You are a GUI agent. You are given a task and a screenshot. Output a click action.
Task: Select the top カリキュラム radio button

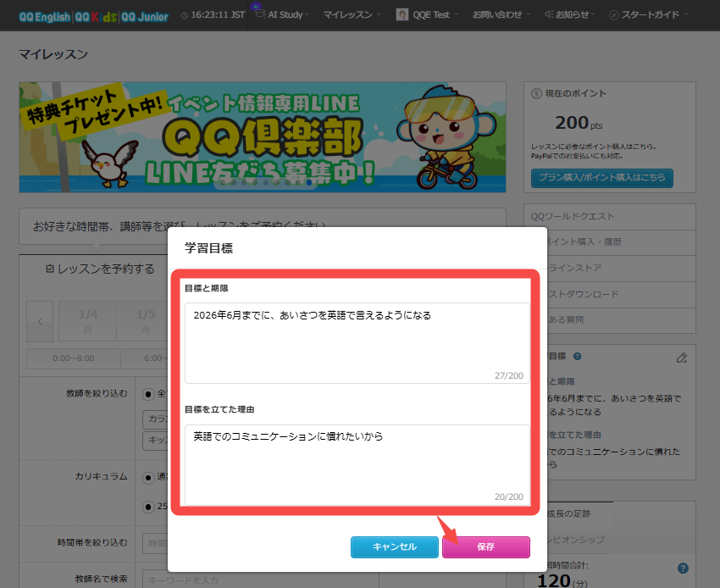(x=148, y=476)
